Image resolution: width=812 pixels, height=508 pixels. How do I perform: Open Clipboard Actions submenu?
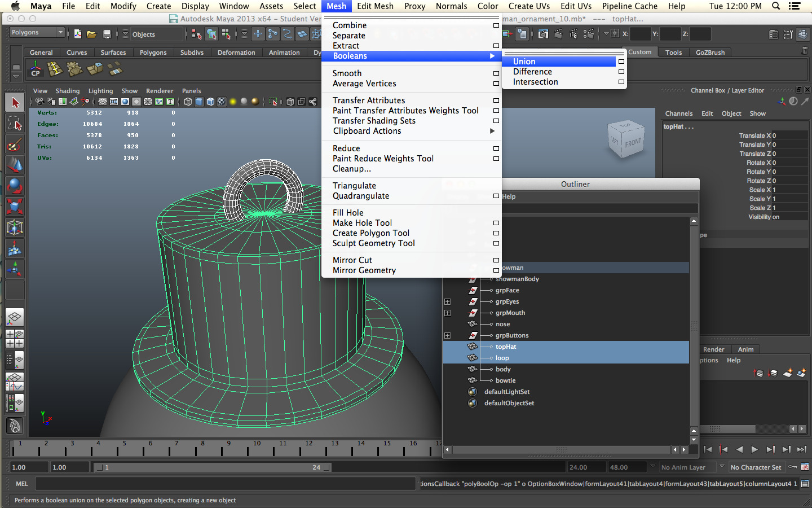coord(411,131)
